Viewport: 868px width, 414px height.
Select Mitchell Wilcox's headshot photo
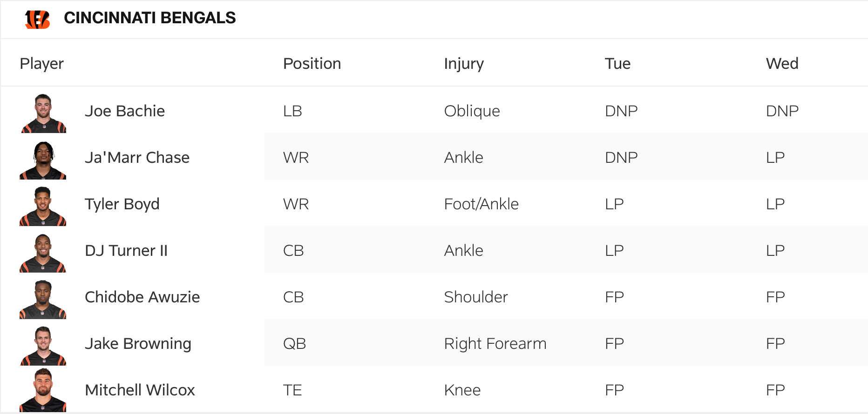pos(43,390)
